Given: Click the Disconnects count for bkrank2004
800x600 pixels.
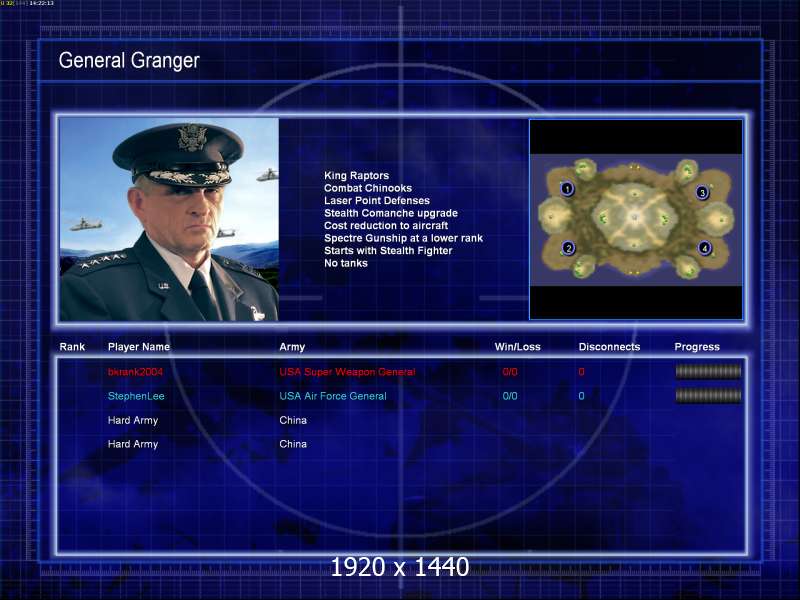Looking at the screenshot, I should (x=581, y=372).
